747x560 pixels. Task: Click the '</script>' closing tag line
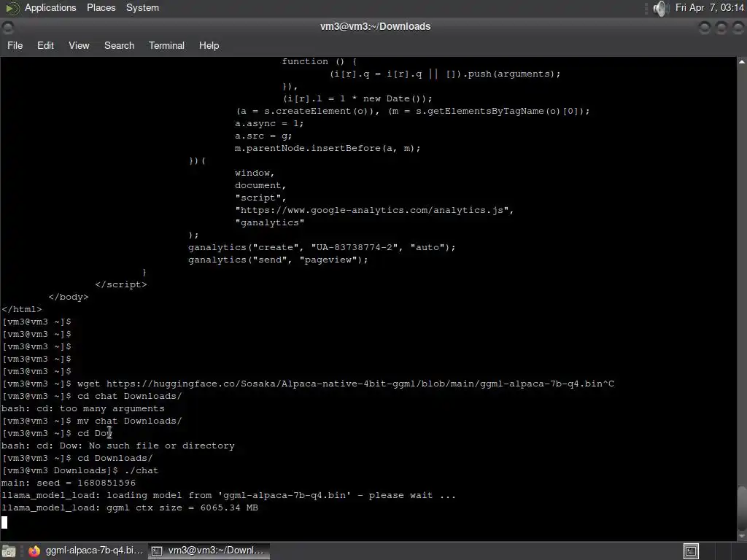point(121,285)
